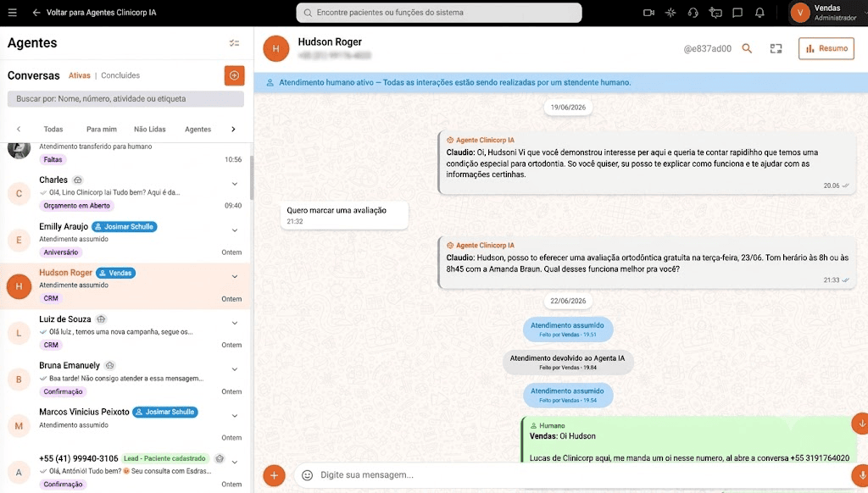868x493 pixels.
Task: Open the folders icon next to the headset
Action: coord(715,12)
